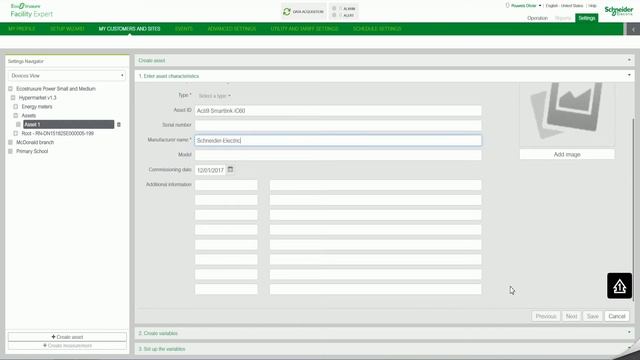Expand the Root RN-DN15182SE000005-199 node

point(16,133)
